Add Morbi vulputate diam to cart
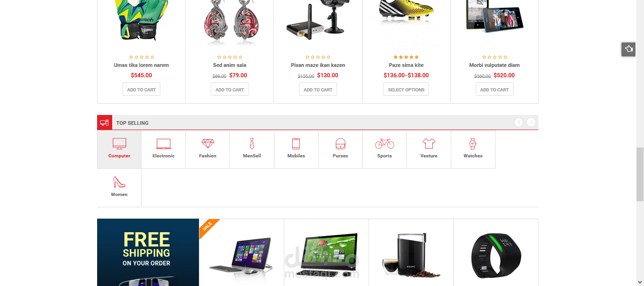 [x=494, y=90]
